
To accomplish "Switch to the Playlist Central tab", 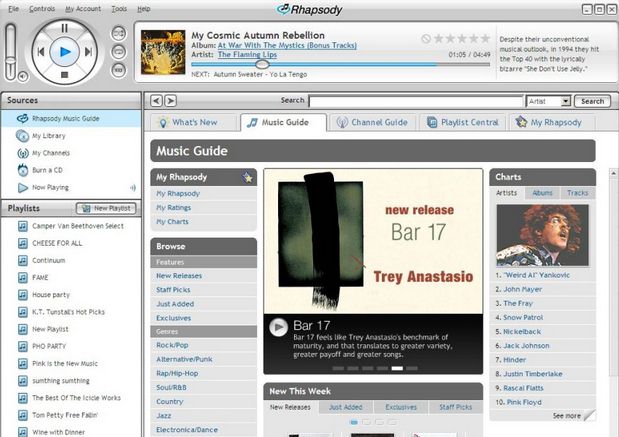I will click(463, 122).
